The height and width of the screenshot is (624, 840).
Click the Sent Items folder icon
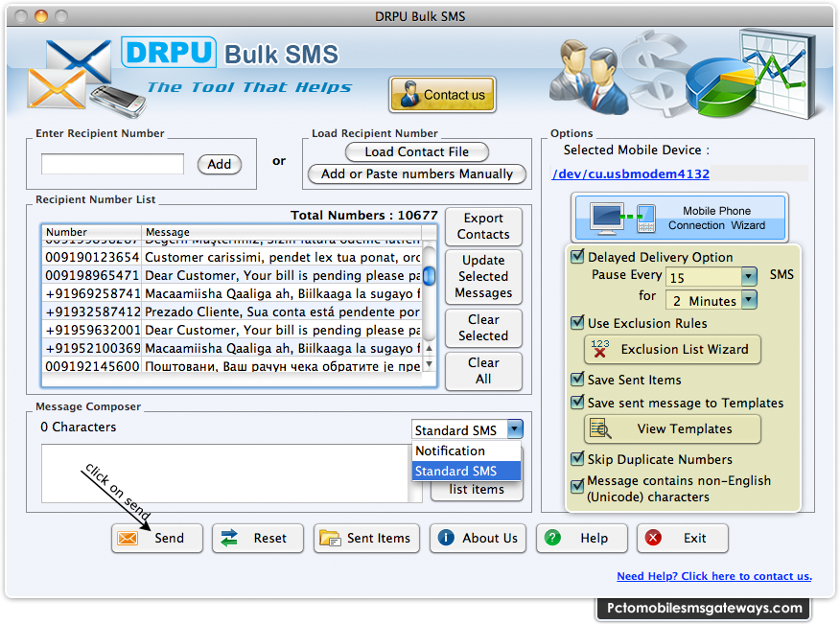tap(330, 538)
